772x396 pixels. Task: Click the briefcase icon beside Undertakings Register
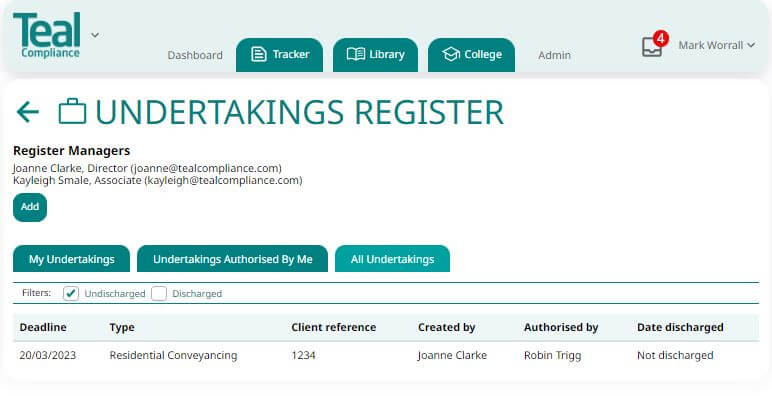[72, 111]
